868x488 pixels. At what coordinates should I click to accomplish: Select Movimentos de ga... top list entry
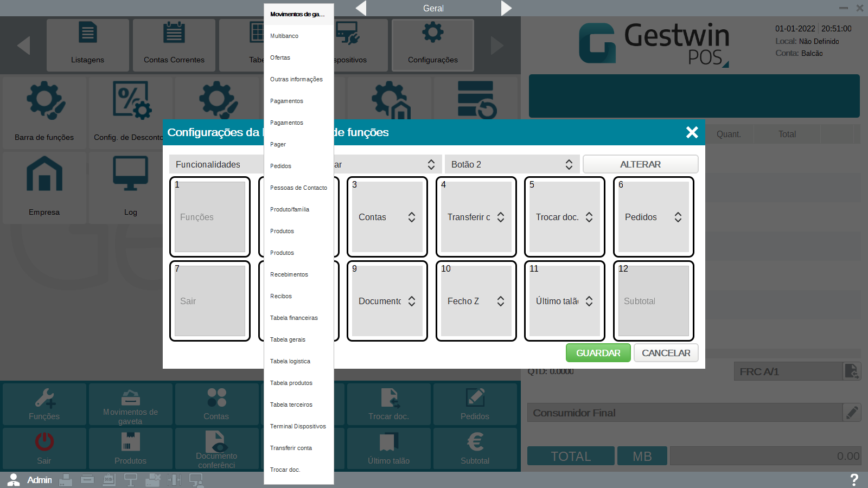(299, 14)
